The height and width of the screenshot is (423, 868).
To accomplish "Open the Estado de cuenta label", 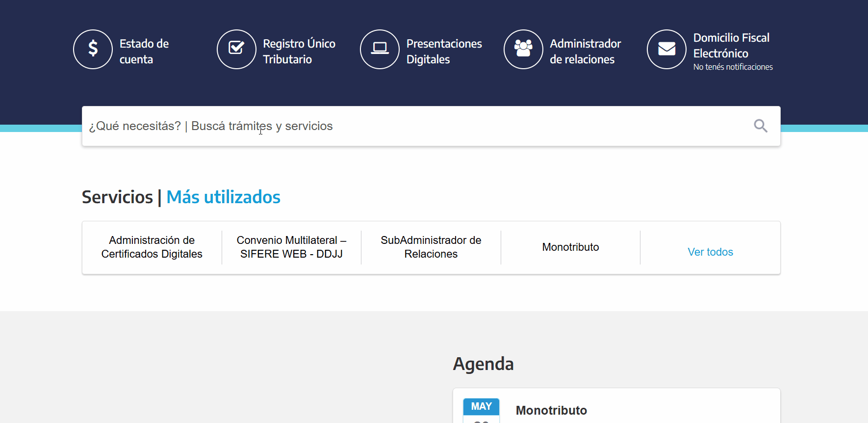I will click(144, 52).
